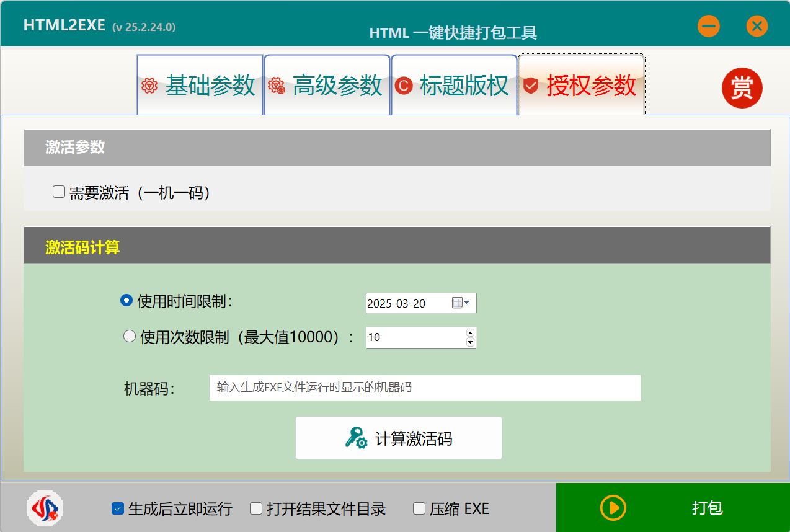Click the HTML2EXE title text
The width and height of the screenshot is (790, 532).
[64, 25]
